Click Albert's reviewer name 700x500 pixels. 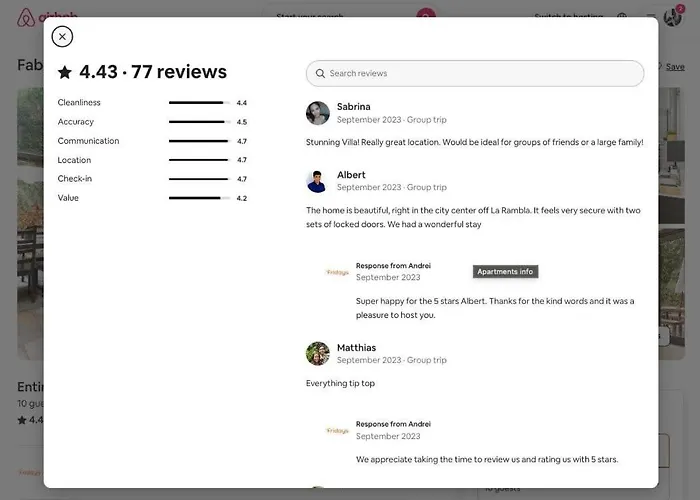point(351,175)
